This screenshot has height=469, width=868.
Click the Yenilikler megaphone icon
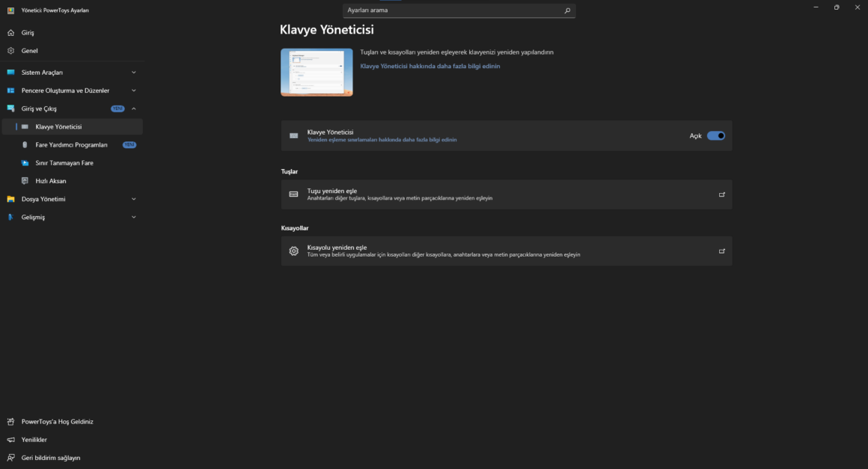(10, 440)
